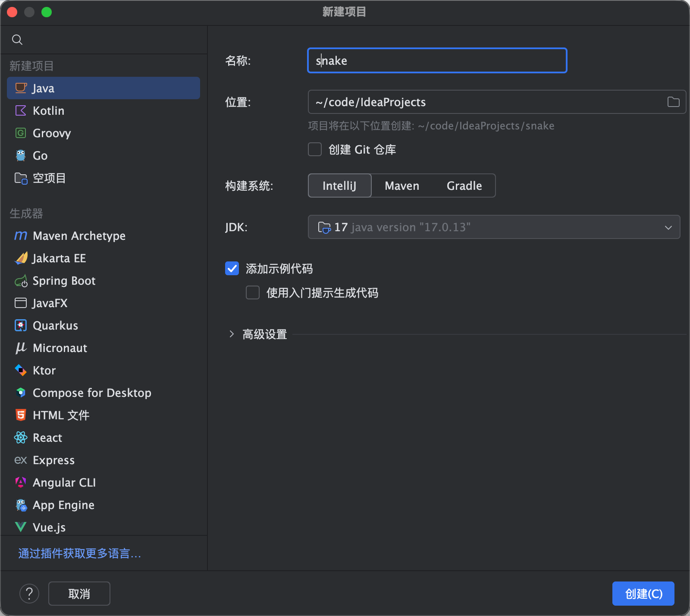Click the Micronaut mu icon
Image resolution: width=690 pixels, height=616 pixels.
tap(21, 348)
